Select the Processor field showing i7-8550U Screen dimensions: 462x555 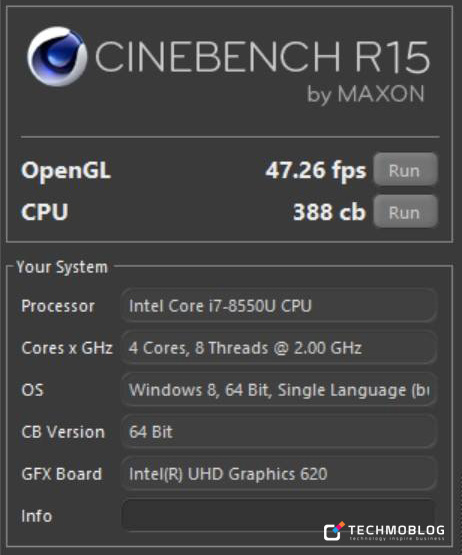click(279, 305)
